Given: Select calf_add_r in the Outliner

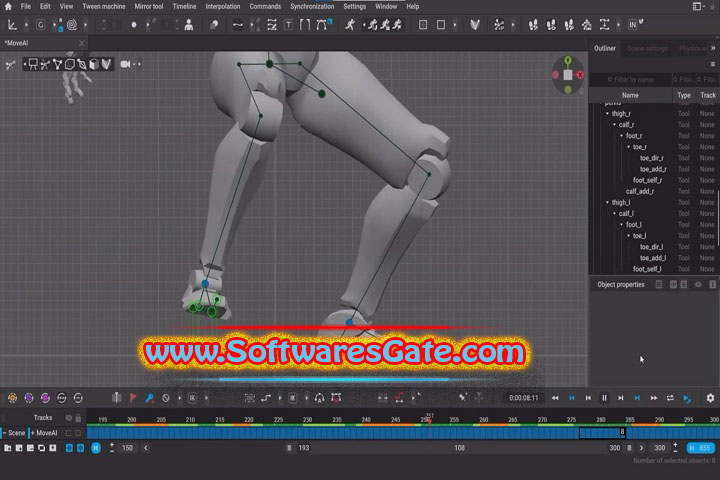Looking at the screenshot, I should coord(640,191).
